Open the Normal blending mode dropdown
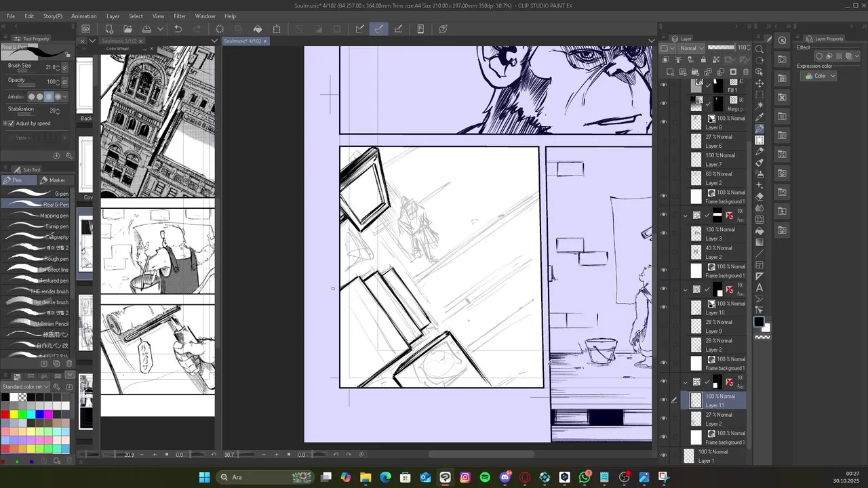 [x=691, y=48]
